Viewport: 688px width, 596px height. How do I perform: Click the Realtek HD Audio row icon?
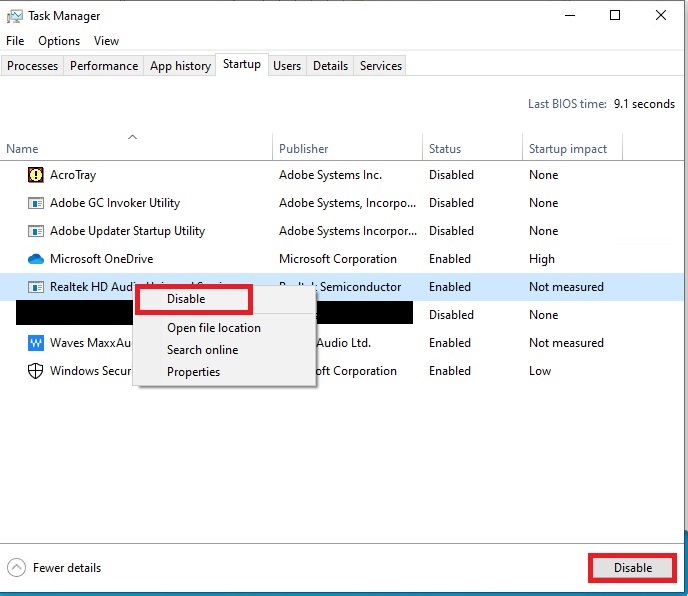pyautogui.click(x=36, y=287)
